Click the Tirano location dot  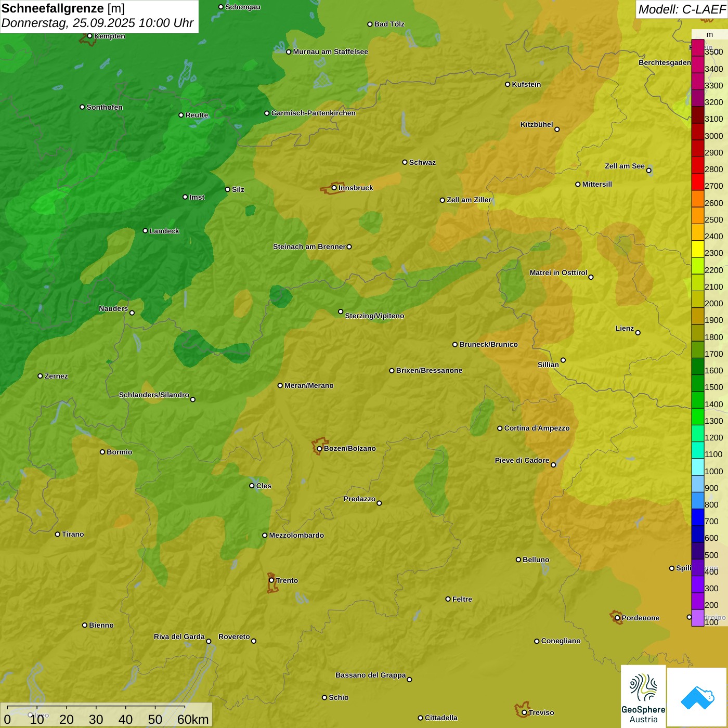click(x=58, y=534)
